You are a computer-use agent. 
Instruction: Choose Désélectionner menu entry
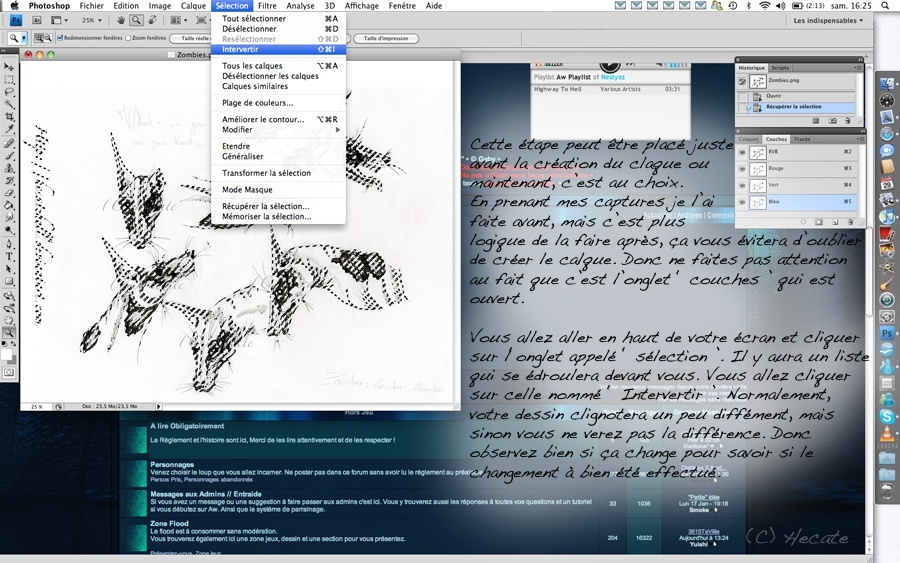pos(278,29)
